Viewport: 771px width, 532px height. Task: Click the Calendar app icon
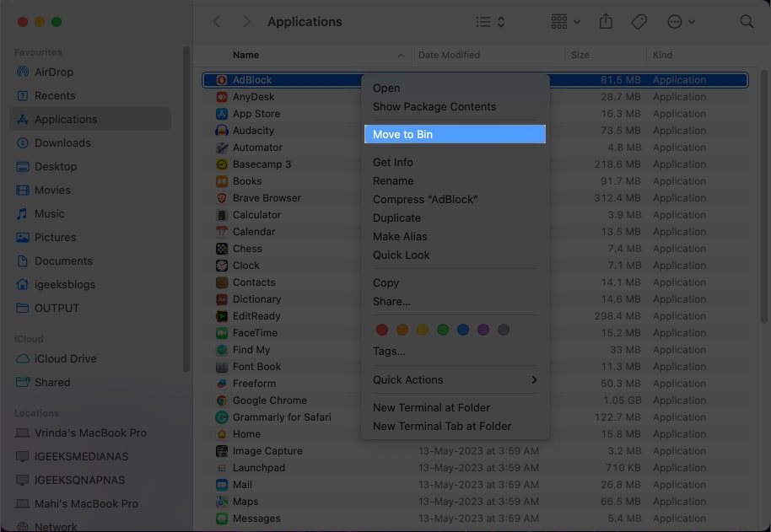point(222,232)
